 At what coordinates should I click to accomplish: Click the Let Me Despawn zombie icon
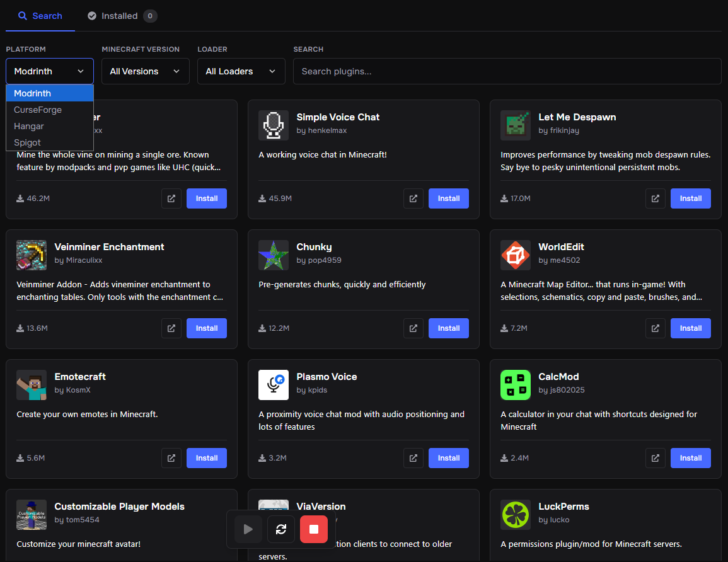pos(516,125)
